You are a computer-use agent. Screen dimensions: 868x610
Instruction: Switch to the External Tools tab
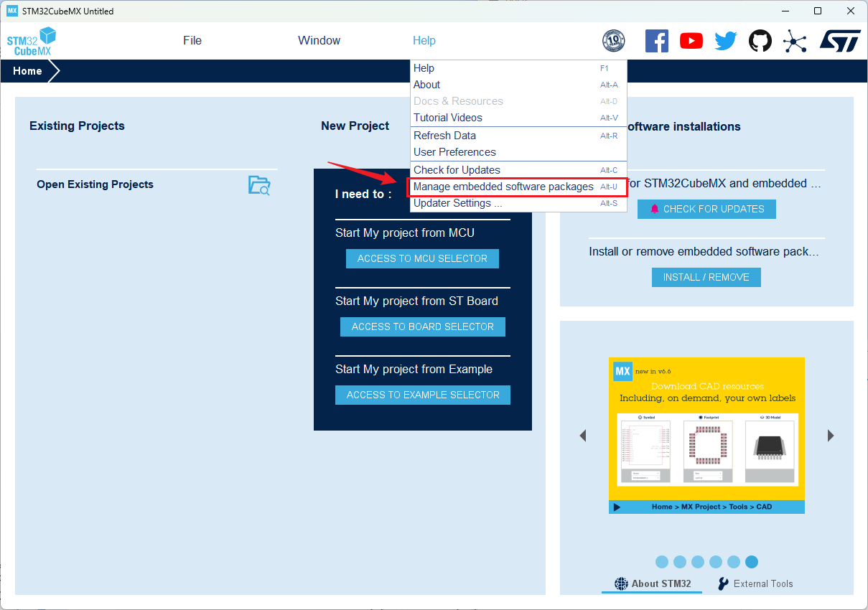(x=755, y=583)
